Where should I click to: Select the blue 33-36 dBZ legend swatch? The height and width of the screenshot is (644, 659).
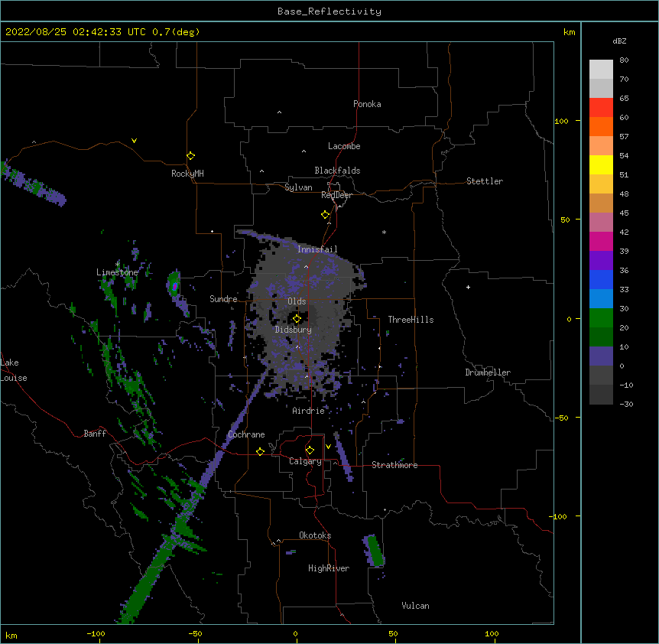(601, 279)
